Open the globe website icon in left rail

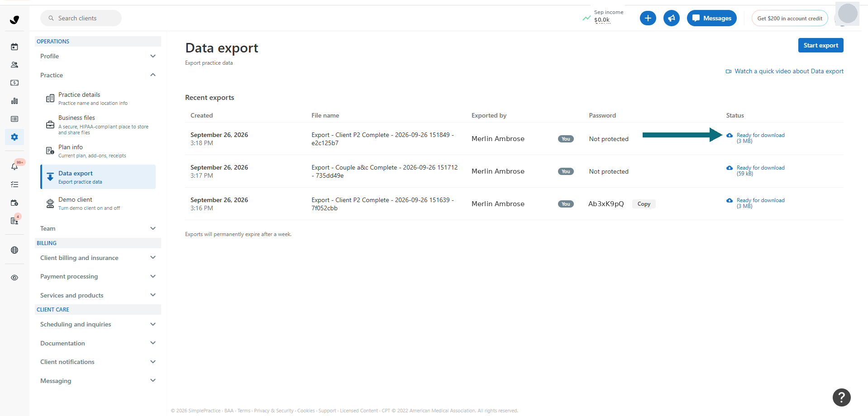pos(14,250)
